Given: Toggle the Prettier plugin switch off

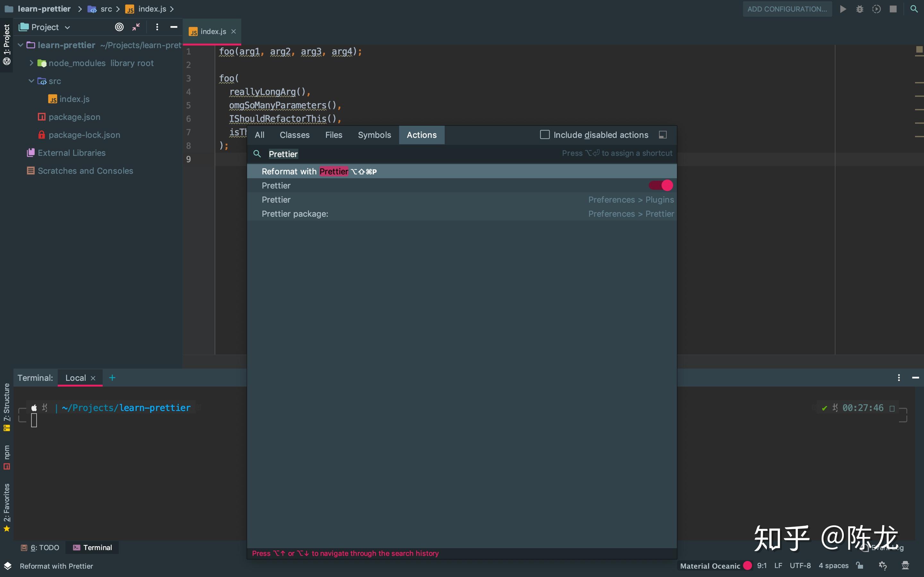Looking at the screenshot, I should (661, 186).
